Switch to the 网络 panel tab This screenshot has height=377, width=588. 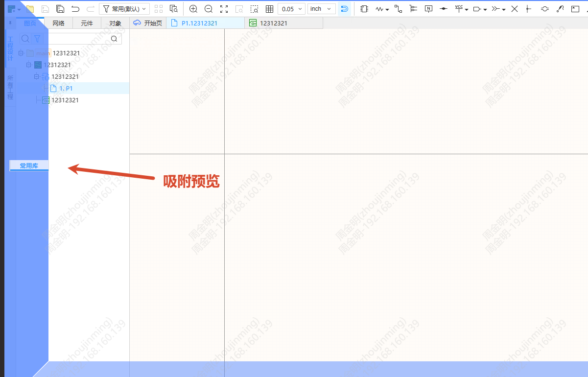59,23
